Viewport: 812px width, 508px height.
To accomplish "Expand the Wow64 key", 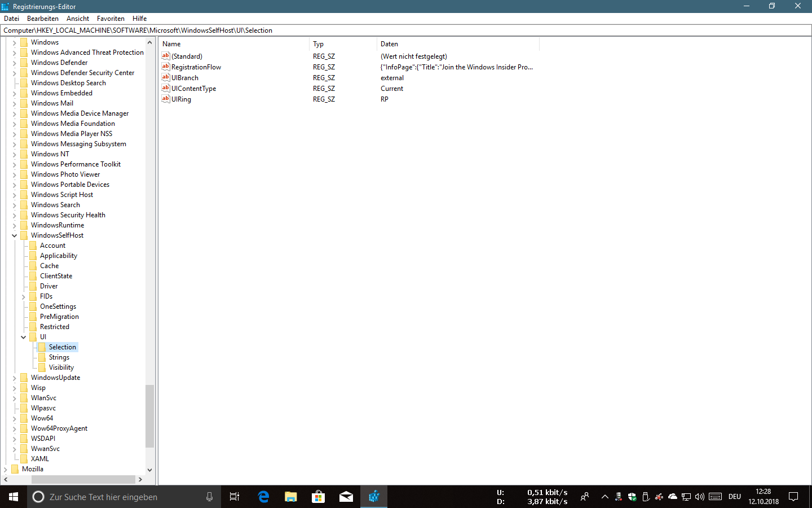I will pyautogui.click(x=15, y=418).
